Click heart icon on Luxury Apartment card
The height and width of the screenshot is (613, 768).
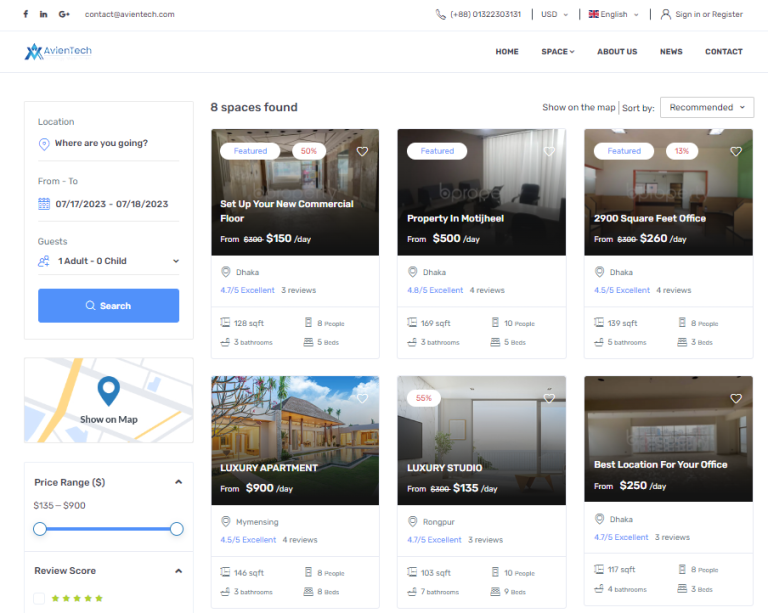point(362,398)
